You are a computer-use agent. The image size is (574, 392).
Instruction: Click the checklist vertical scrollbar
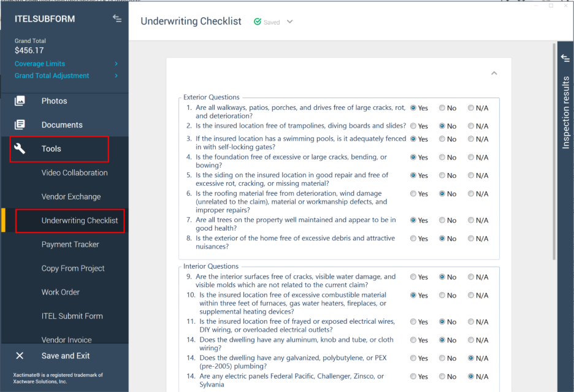(x=554, y=153)
